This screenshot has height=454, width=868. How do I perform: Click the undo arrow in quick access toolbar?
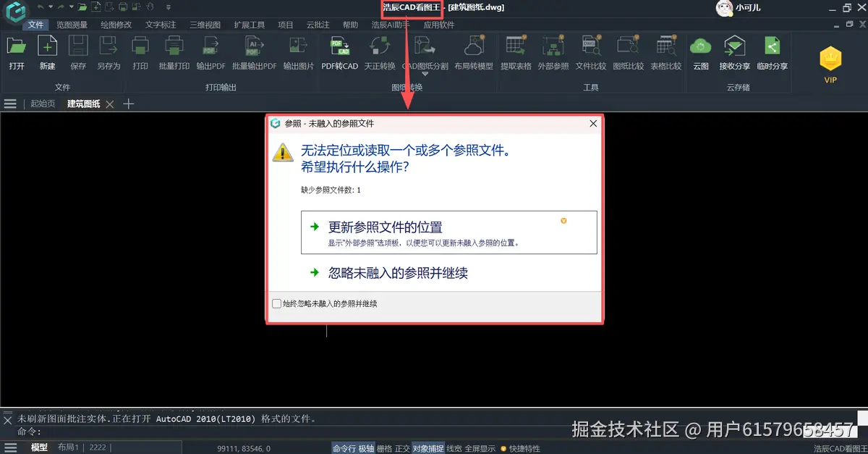(40, 7)
